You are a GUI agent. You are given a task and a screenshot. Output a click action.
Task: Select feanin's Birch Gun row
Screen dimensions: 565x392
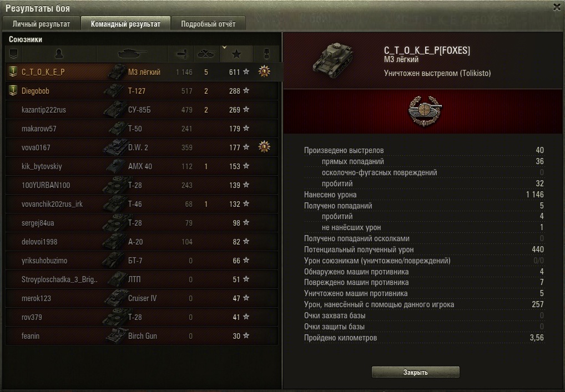pos(142,336)
